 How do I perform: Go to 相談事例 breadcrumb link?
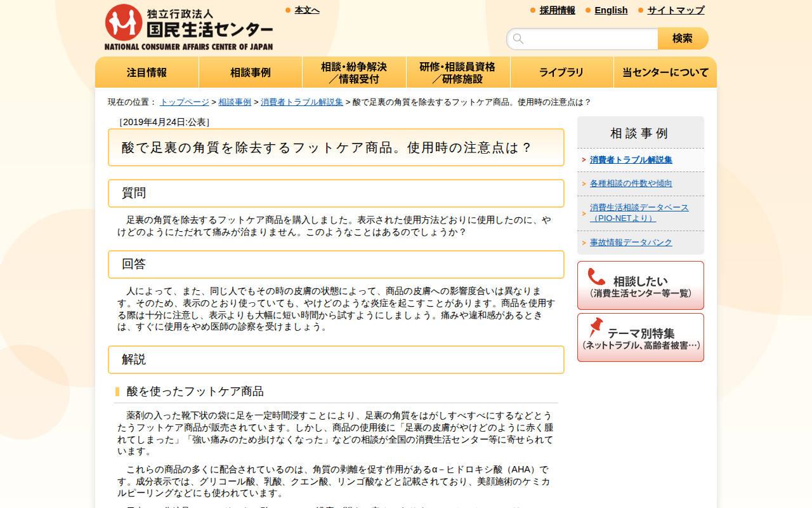point(235,102)
